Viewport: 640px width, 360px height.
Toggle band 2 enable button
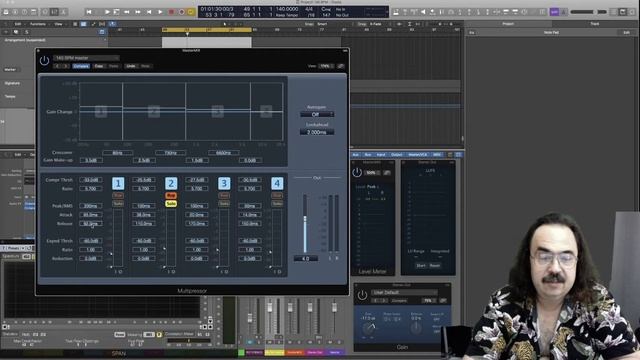[171, 183]
